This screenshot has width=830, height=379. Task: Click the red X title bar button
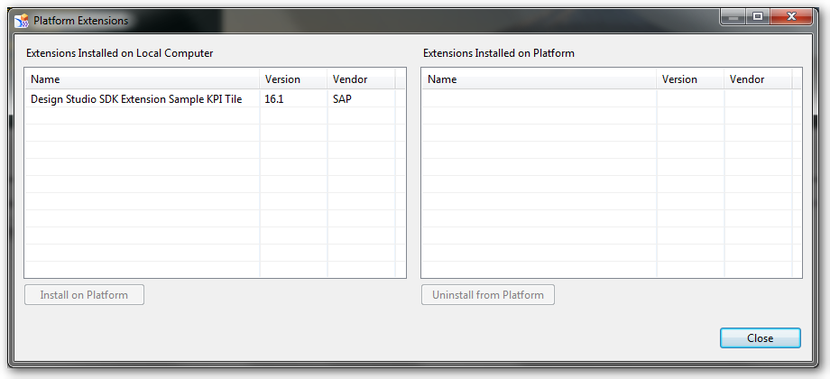tap(791, 17)
